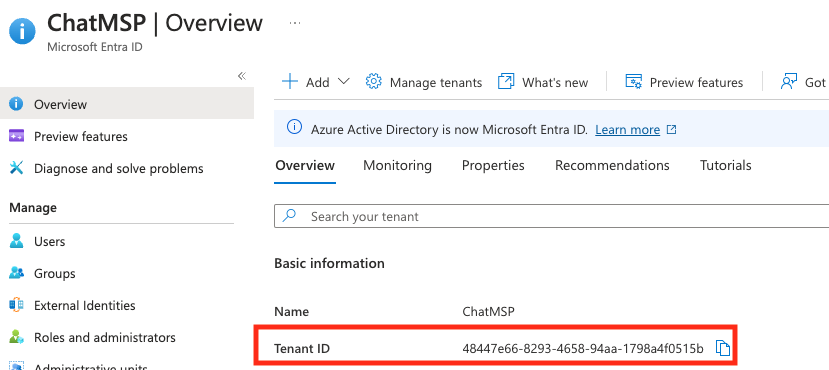The width and height of the screenshot is (829, 370).
Task: Switch to the Overview tab
Action: [x=305, y=165]
